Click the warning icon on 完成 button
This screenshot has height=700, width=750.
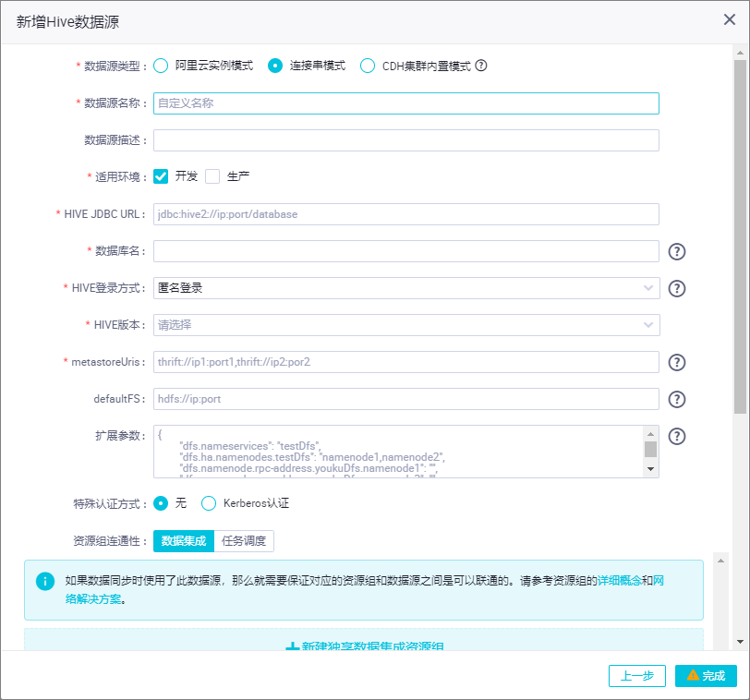tap(693, 675)
